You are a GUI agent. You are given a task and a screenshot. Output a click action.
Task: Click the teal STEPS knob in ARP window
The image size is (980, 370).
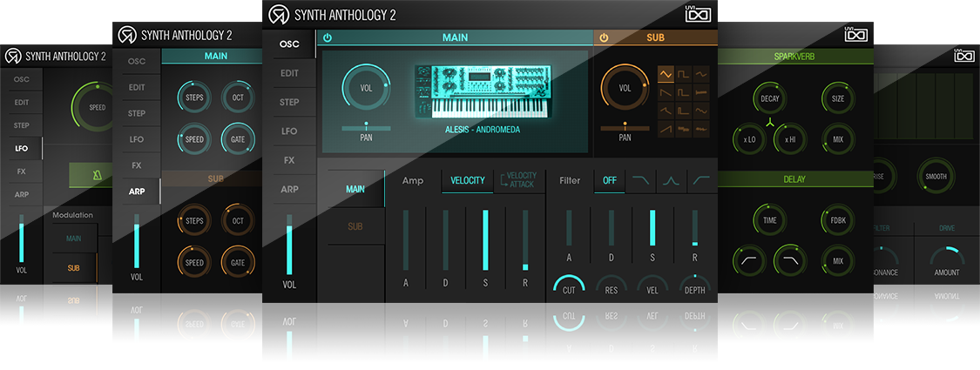194,98
